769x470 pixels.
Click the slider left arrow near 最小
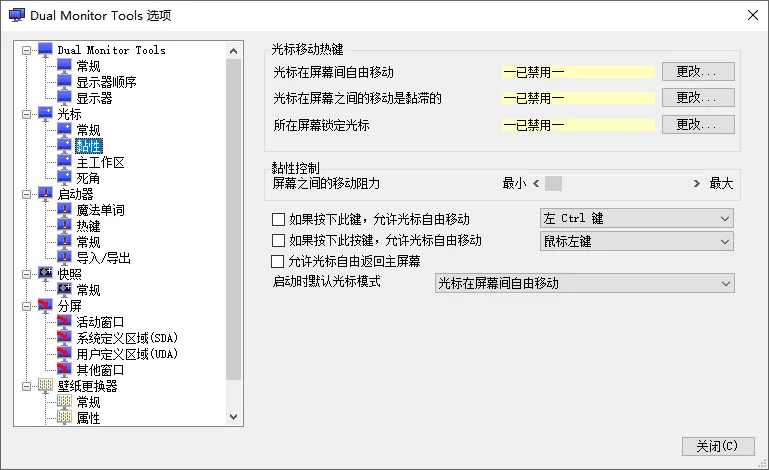536,183
